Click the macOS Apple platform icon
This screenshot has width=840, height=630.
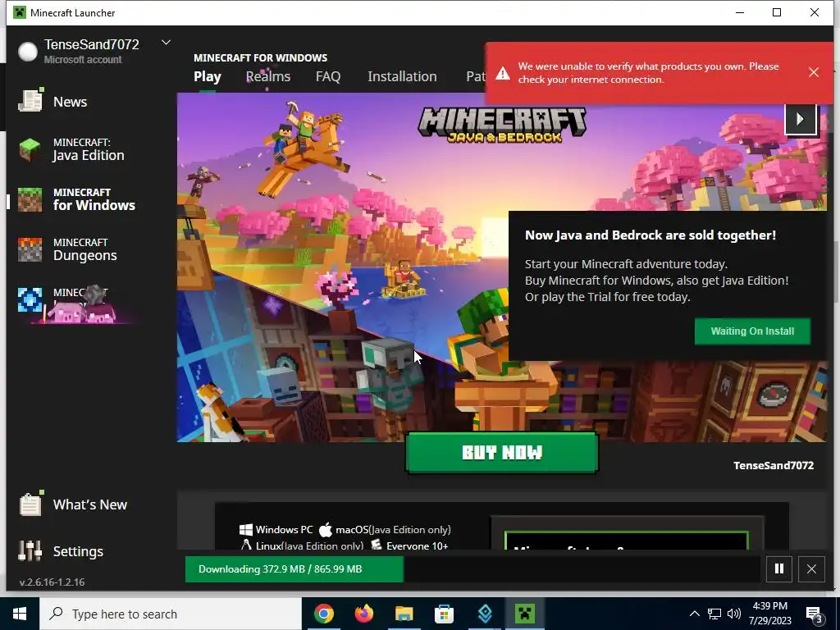click(325, 530)
